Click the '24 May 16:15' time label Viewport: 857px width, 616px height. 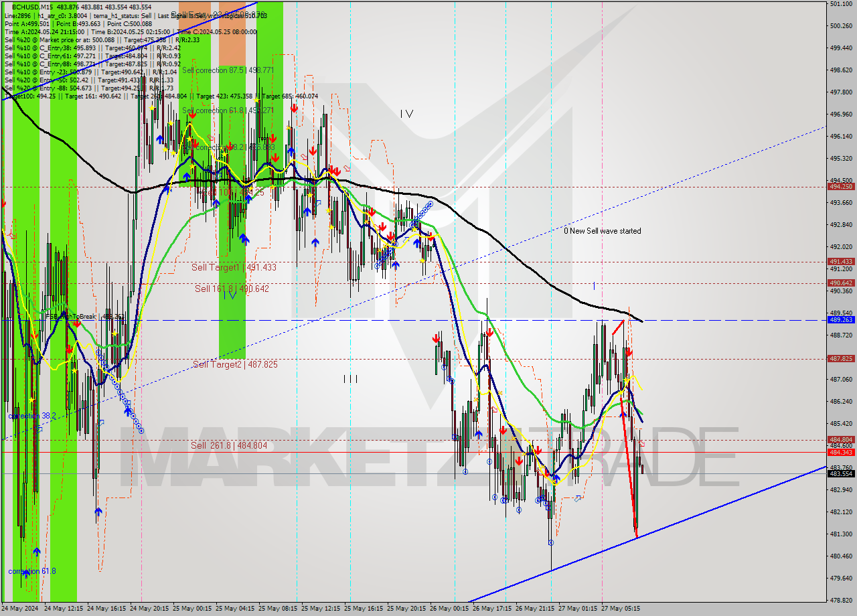coord(106,609)
